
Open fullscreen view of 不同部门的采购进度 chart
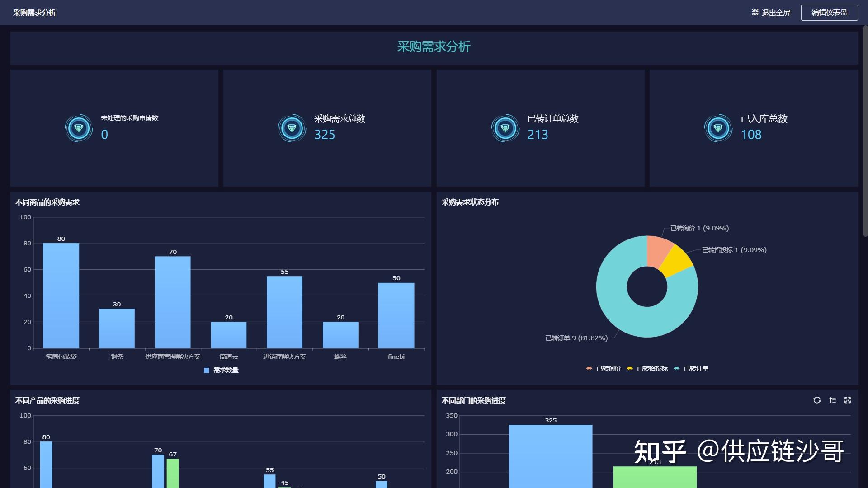[x=848, y=399]
